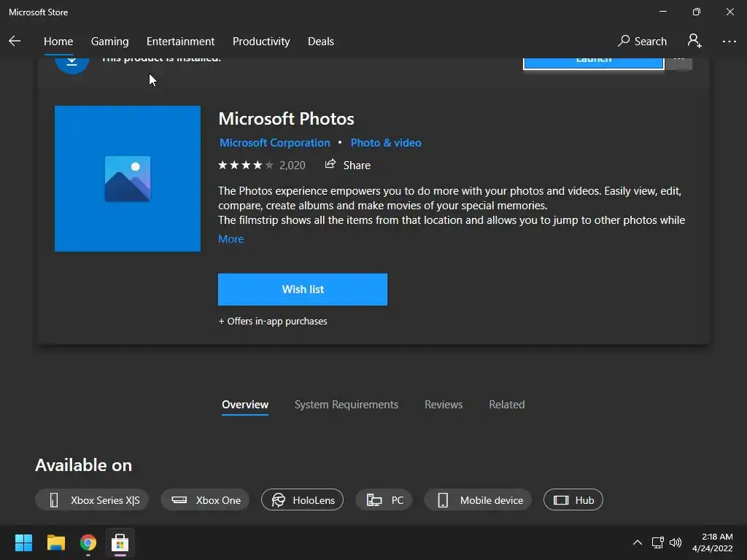Viewport: 747px width, 560px height.
Task: Click the 2,020 ratings count
Action: click(292, 166)
